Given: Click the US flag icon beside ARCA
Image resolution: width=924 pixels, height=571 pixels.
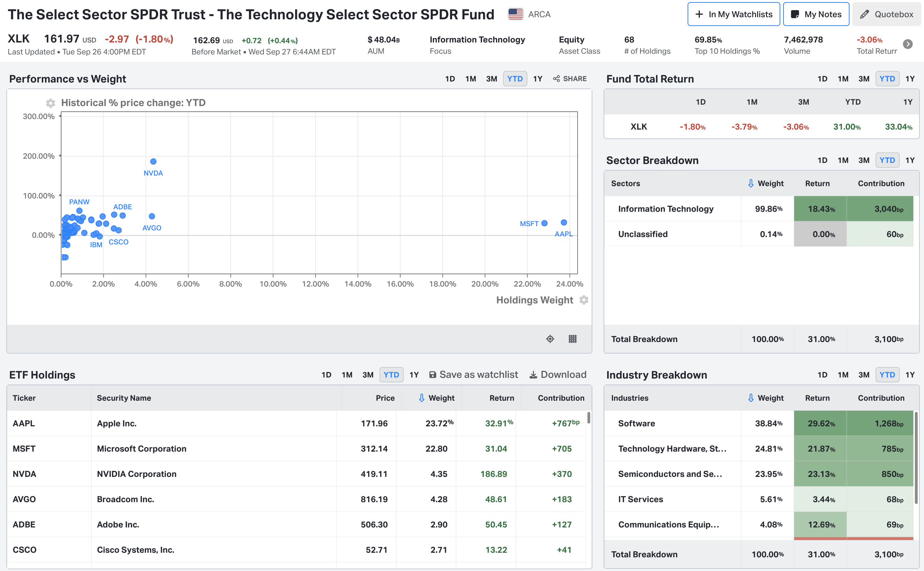Looking at the screenshot, I should click(515, 14).
